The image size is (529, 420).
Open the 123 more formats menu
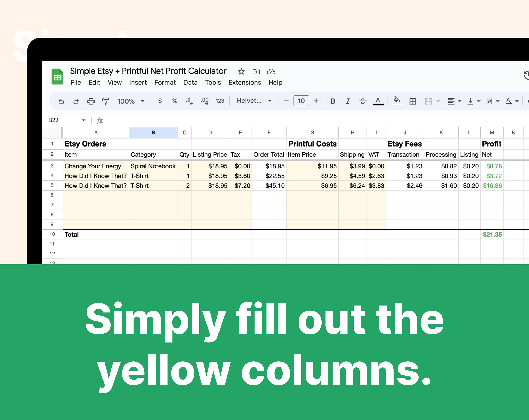[x=220, y=101]
